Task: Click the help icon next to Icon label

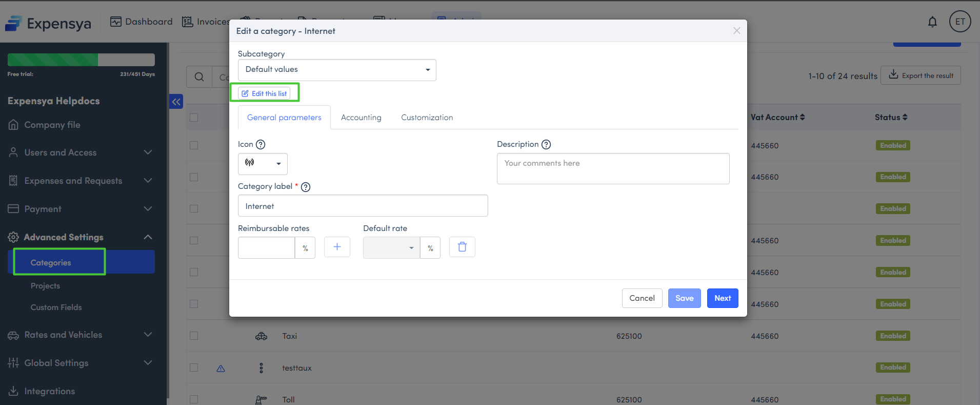Action: coord(261,145)
